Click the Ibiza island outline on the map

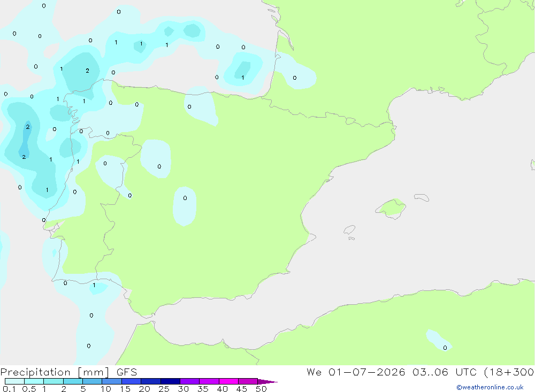(x=350, y=230)
